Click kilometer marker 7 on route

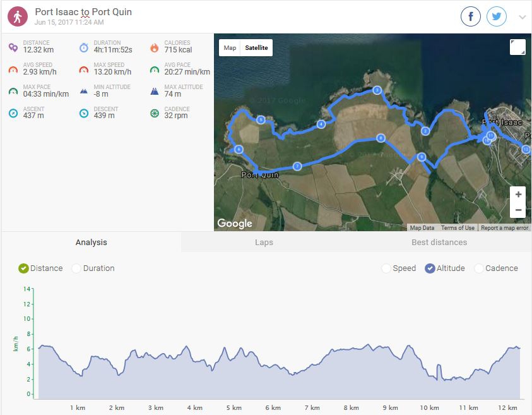(x=297, y=166)
